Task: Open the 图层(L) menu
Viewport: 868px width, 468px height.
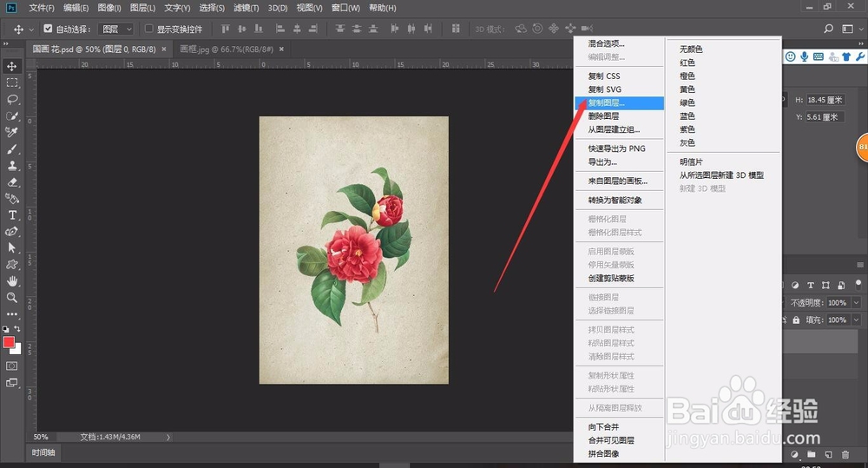Action: tap(143, 8)
